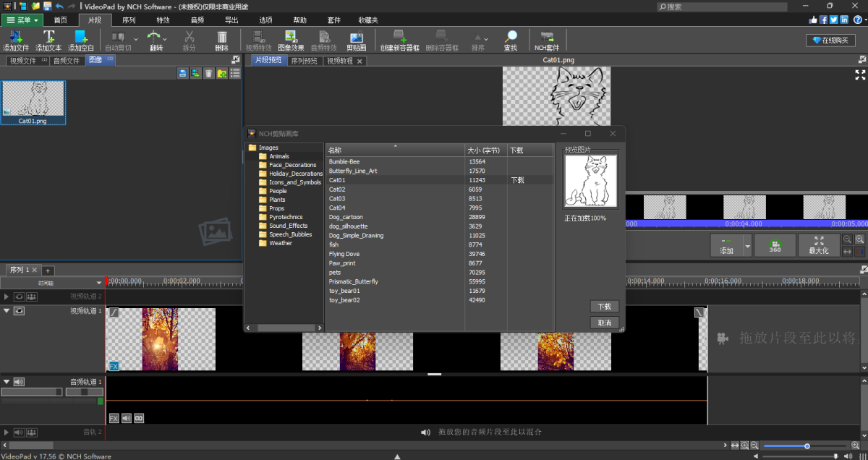The width and height of the screenshot is (868, 460).
Task: Mute Audio Track 1 speaker icon
Action: click(x=20, y=381)
